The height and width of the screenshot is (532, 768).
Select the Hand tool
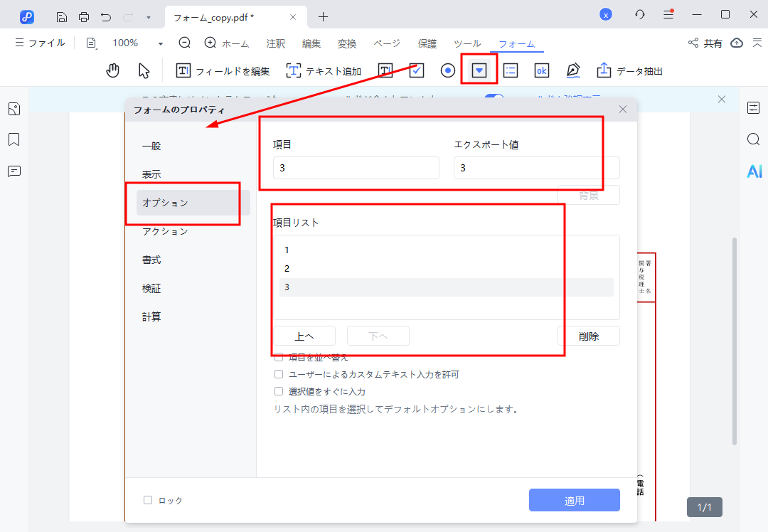point(112,70)
